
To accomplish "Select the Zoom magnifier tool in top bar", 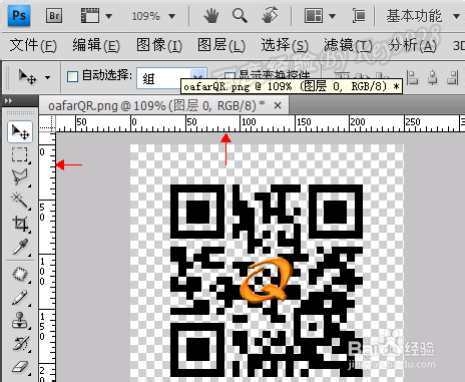I will coord(240,16).
